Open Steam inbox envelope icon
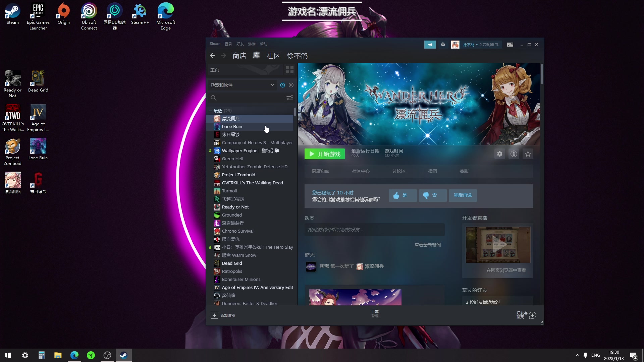This screenshot has height=362, width=644. tap(443, 44)
